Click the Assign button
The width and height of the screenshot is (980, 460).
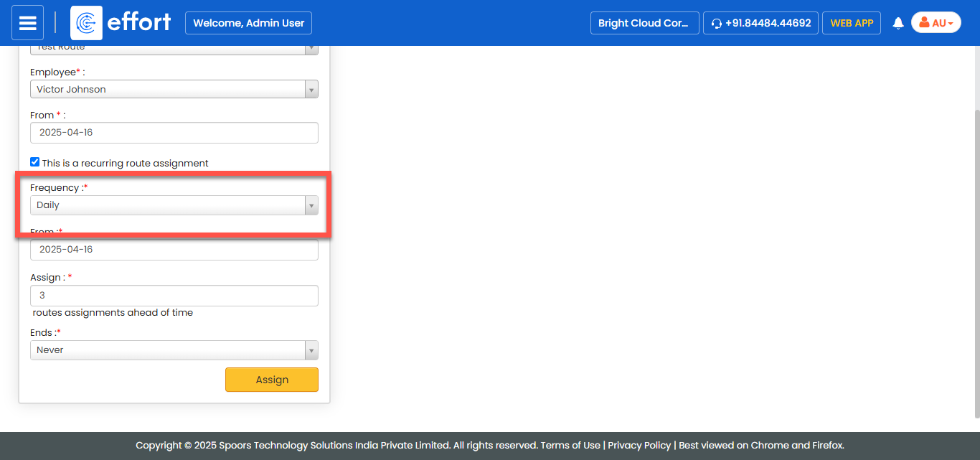click(x=272, y=380)
